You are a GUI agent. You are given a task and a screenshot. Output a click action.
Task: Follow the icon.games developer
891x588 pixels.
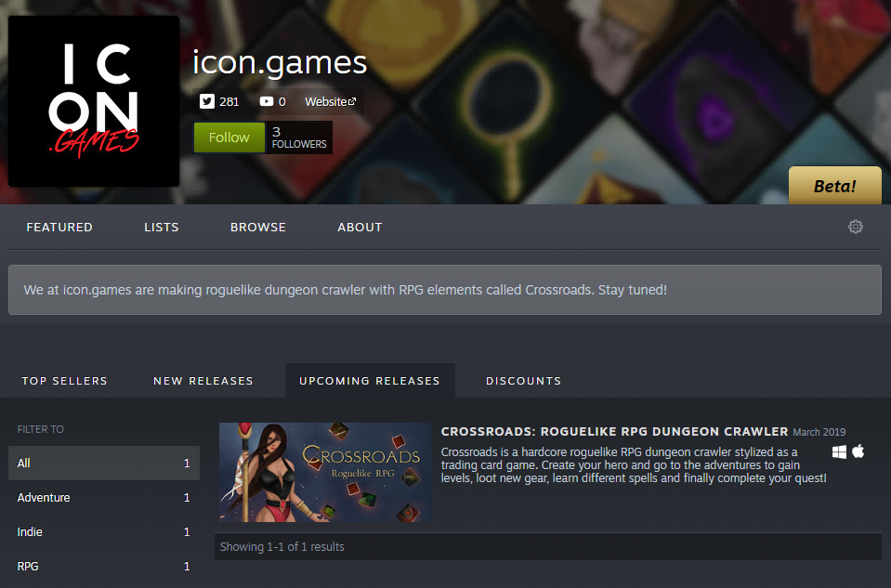click(x=229, y=137)
